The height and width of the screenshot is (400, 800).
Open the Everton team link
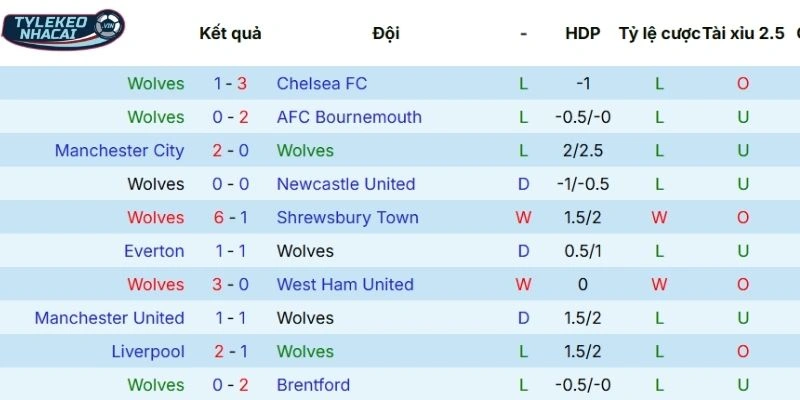(154, 251)
